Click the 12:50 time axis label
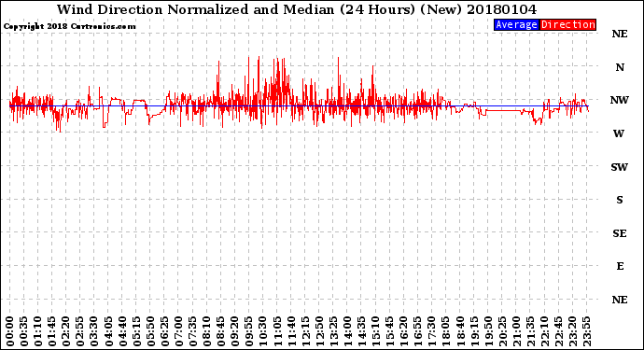The height and width of the screenshot is (350, 644). [x=319, y=331]
